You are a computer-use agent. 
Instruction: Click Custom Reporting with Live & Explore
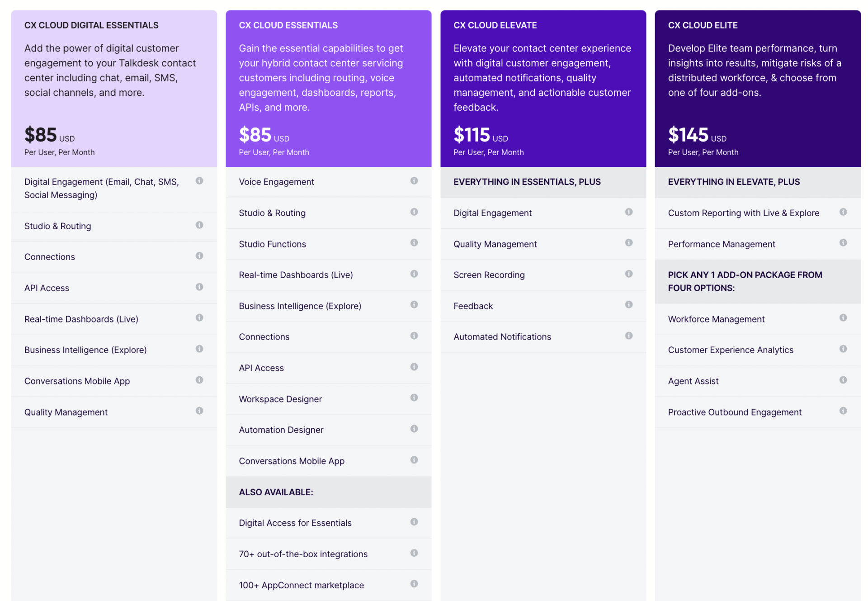[x=743, y=213]
